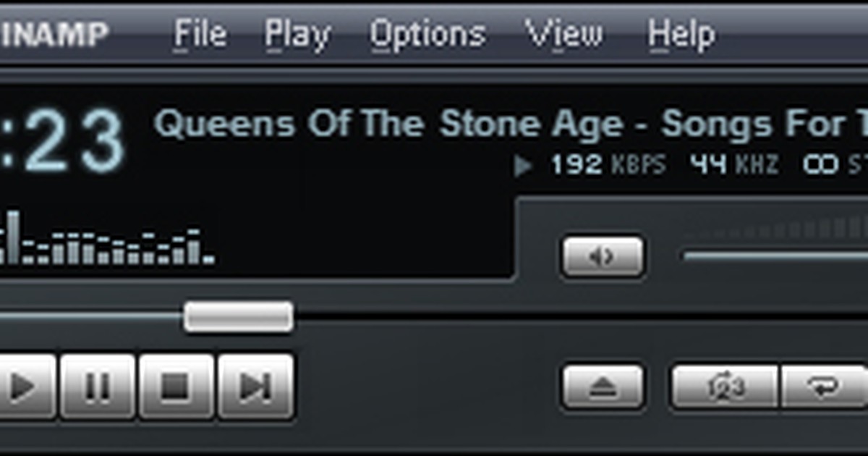Pause the current track
868x456 pixels.
(x=98, y=387)
